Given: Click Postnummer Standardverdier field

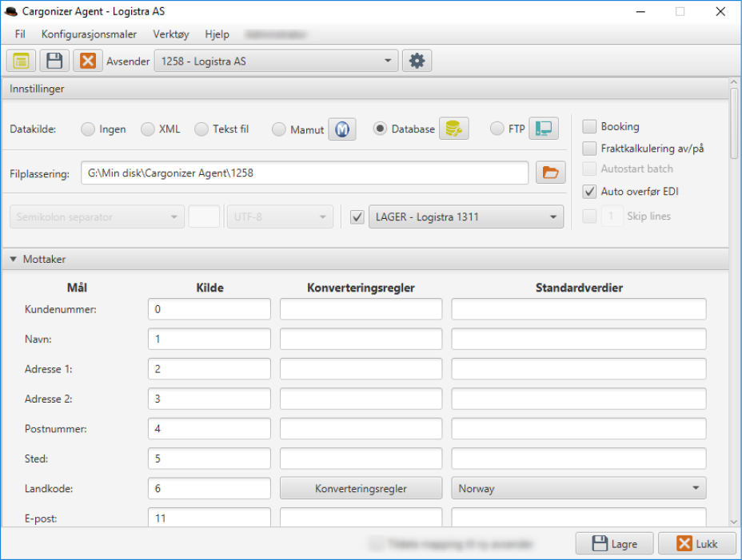Looking at the screenshot, I should pyautogui.click(x=579, y=428).
